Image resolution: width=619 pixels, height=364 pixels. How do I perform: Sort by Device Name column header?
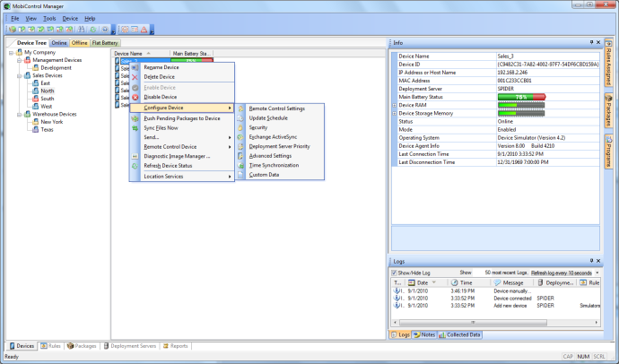[x=141, y=53]
